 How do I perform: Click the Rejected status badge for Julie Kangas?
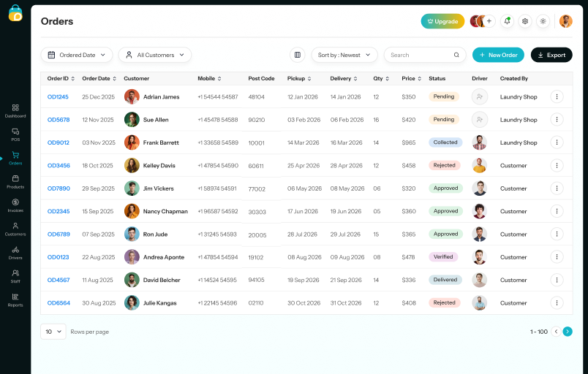tap(445, 302)
